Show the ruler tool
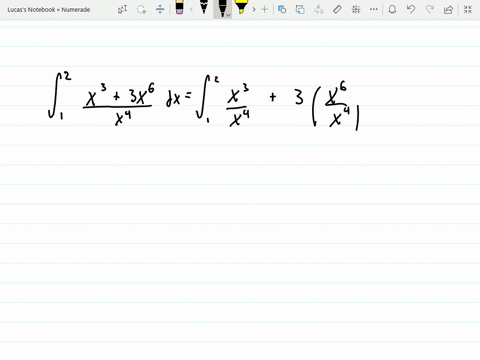Viewport: 480px width, 360px height. (x=337, y=9)
